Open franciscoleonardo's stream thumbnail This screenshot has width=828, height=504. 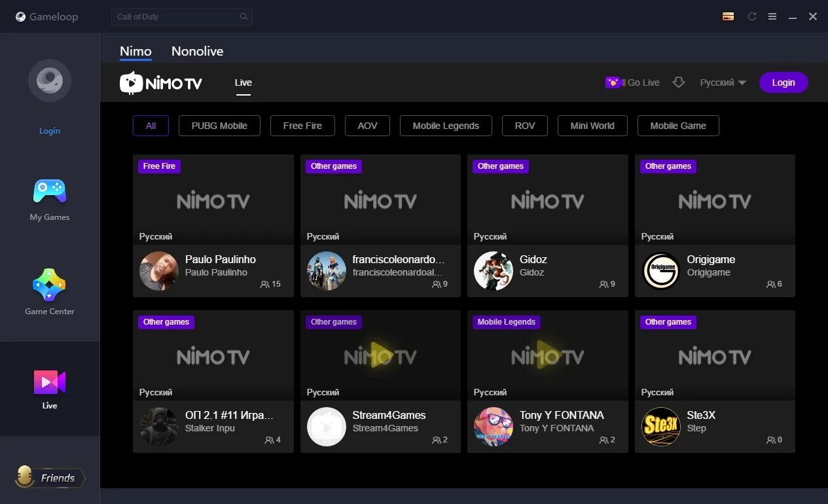click(380, 200)
